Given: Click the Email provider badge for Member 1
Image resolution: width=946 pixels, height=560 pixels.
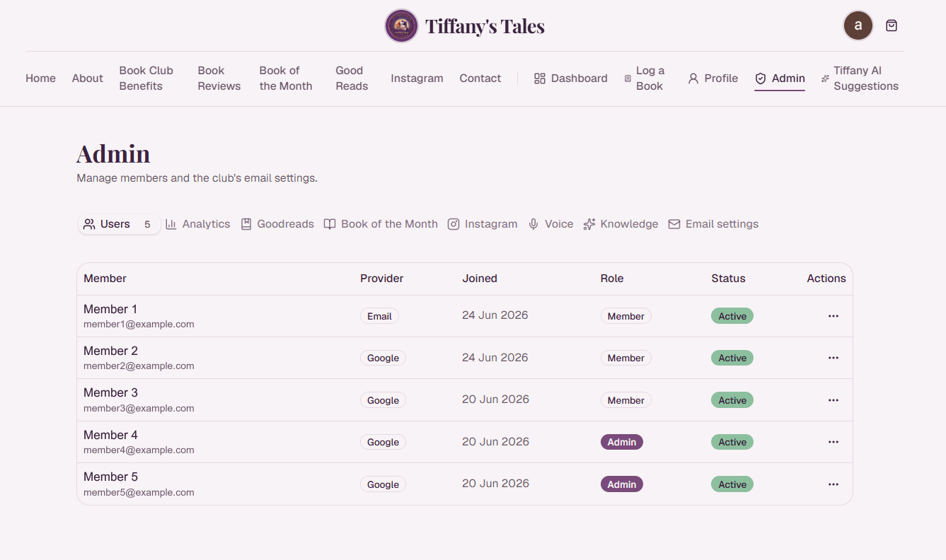Looking at the screenshot, I should coord(379,316).
